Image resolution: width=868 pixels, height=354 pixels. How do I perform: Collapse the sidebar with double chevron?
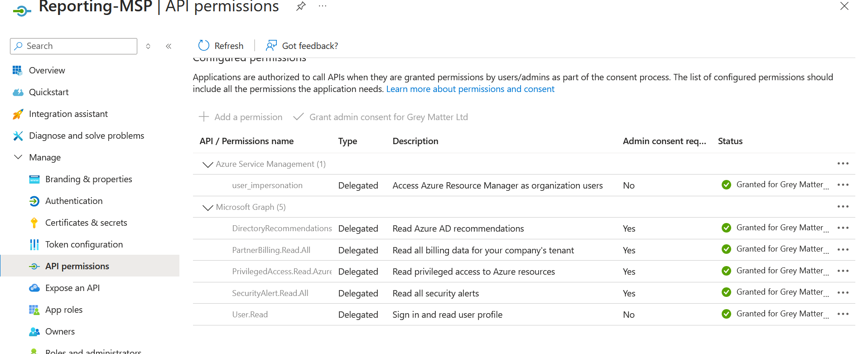coord(169,46)
